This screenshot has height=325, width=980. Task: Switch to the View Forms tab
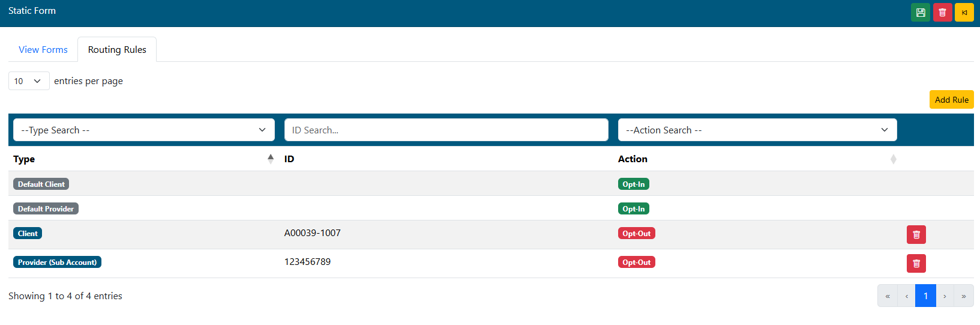[x=43, y=50]
